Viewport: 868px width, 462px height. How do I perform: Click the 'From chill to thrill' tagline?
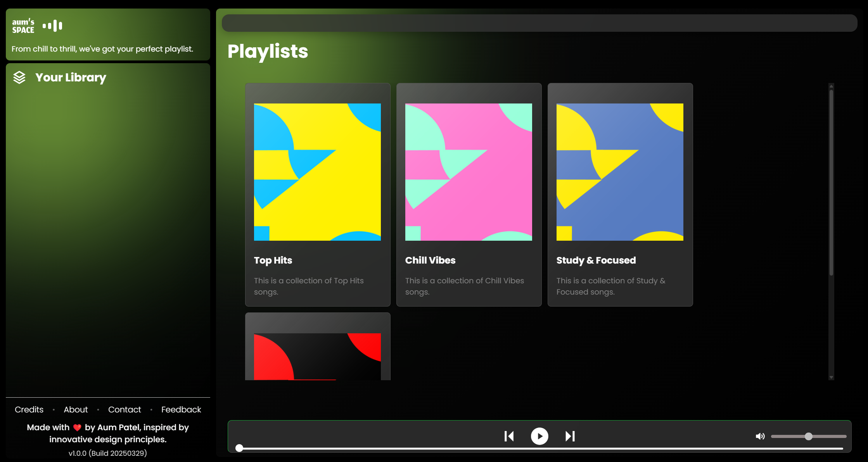point(102,49)
